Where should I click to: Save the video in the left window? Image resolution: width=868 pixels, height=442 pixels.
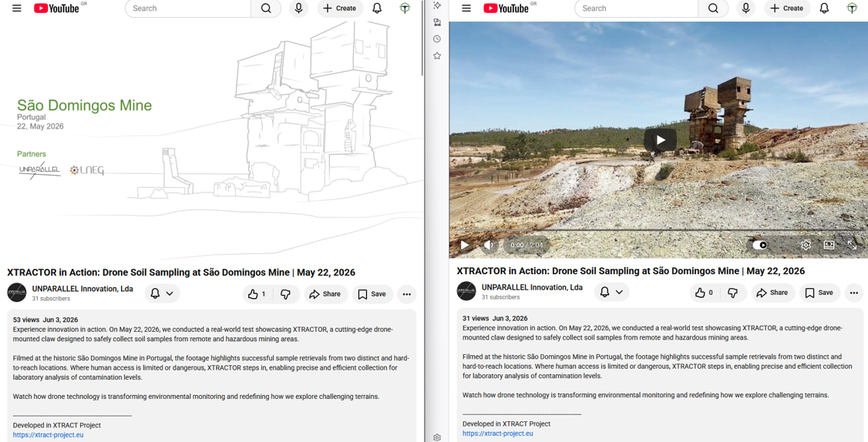[372, 294]
